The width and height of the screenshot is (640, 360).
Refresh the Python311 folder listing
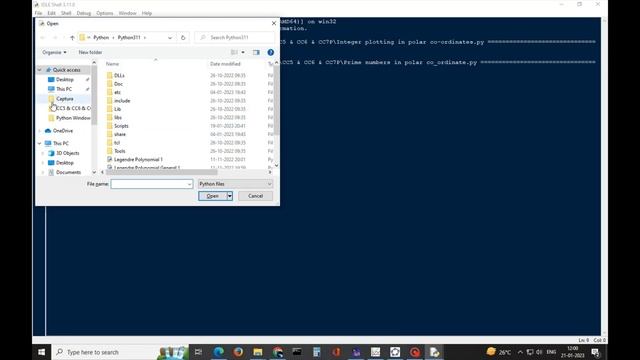pos(183,38)
